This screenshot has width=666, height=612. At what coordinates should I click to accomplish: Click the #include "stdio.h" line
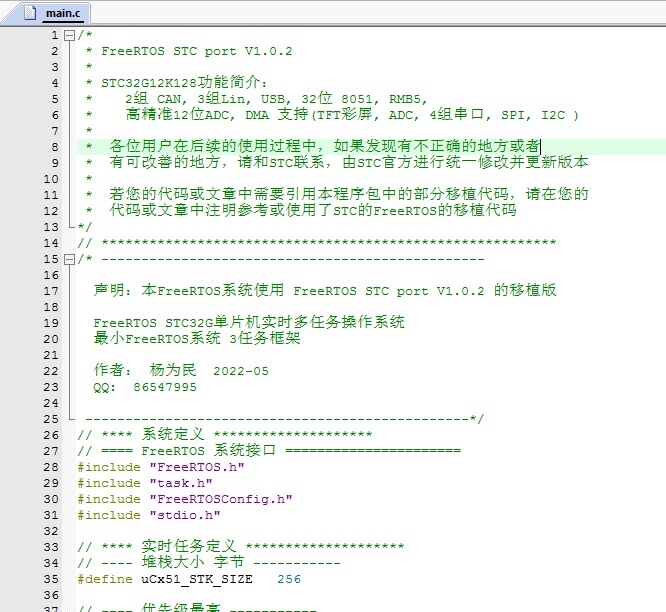click(149, 515)
